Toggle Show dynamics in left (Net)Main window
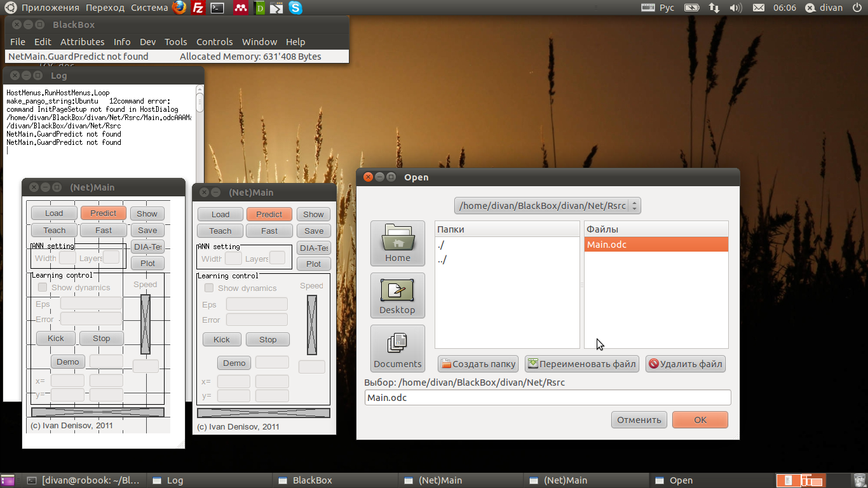Image resolution: width=868 pixels, height=488 pixels. coord(43,287)
